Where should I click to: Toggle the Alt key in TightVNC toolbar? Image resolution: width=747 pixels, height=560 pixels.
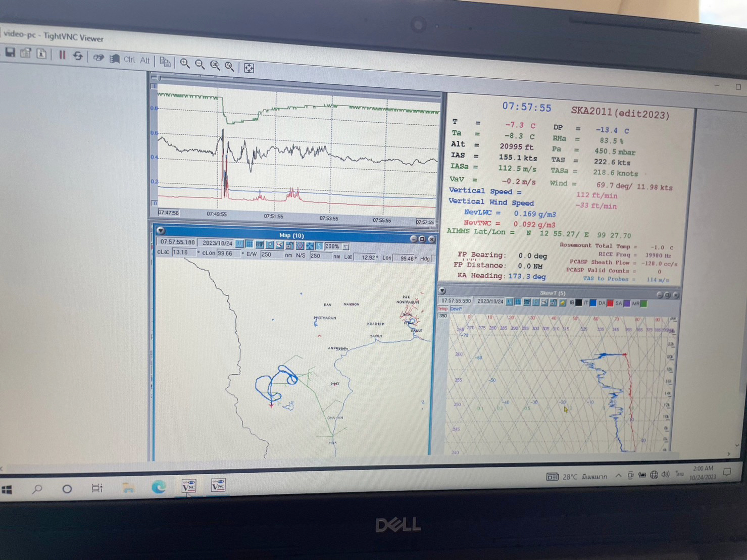pyautogui.click(x=145, y=60)
